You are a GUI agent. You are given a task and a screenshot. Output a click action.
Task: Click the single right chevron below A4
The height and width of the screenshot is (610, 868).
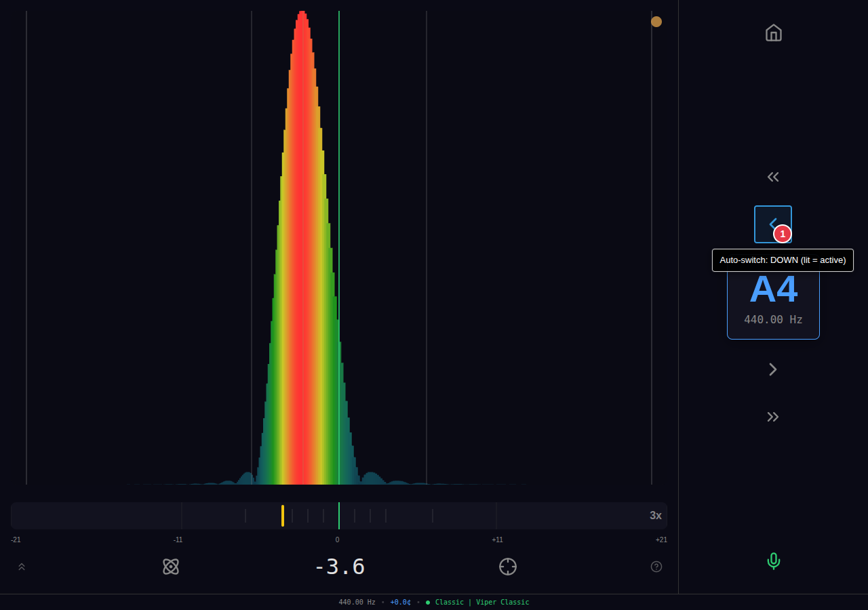pyautogui.click(x=773, y=369)
